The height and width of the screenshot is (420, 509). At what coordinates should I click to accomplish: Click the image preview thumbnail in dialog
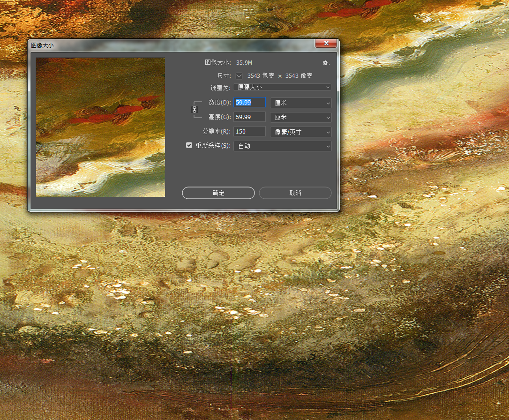[100, 127]
